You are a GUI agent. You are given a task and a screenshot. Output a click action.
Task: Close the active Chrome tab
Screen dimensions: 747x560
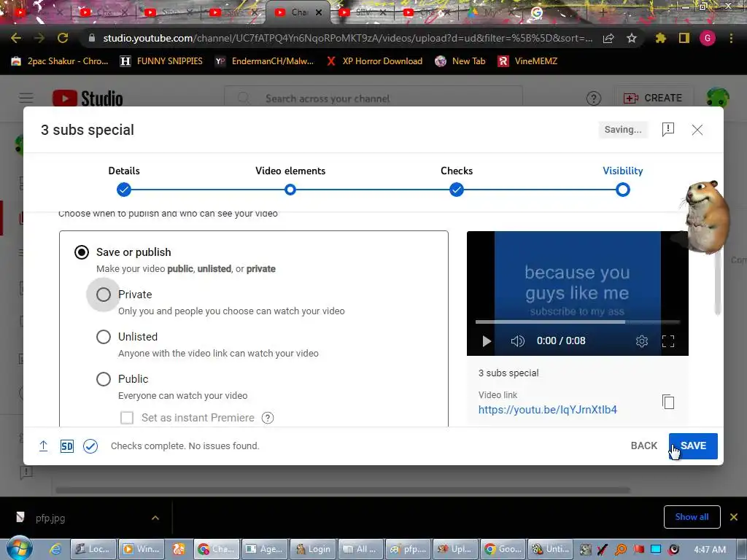click(x=319, y=12)
